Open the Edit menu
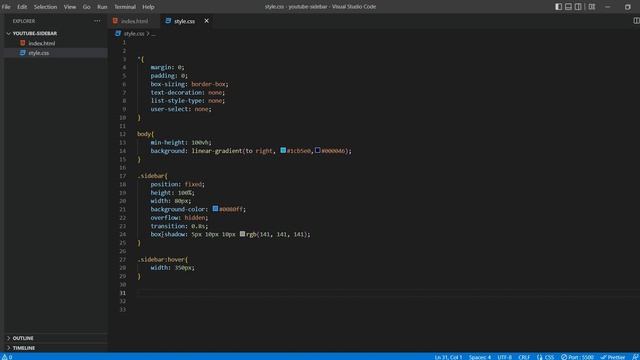The image size is (640, 360). click(x=22, y=7)
